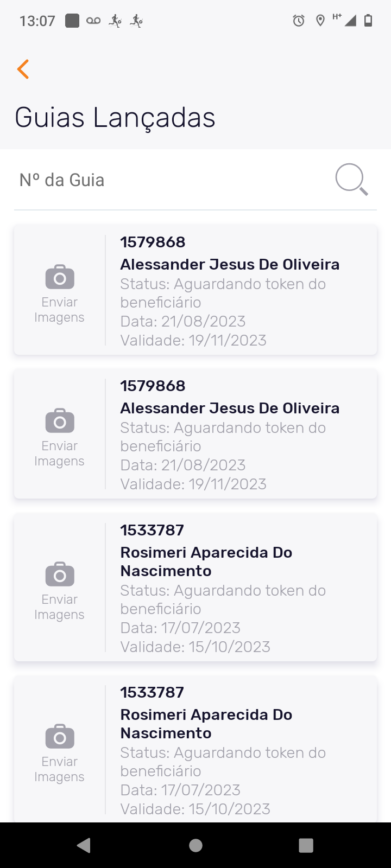Screen dimensions: 391x868
Task: Select 'Enviar Imagens' label on the first Alessander card
Action: (x=59, y=310)
